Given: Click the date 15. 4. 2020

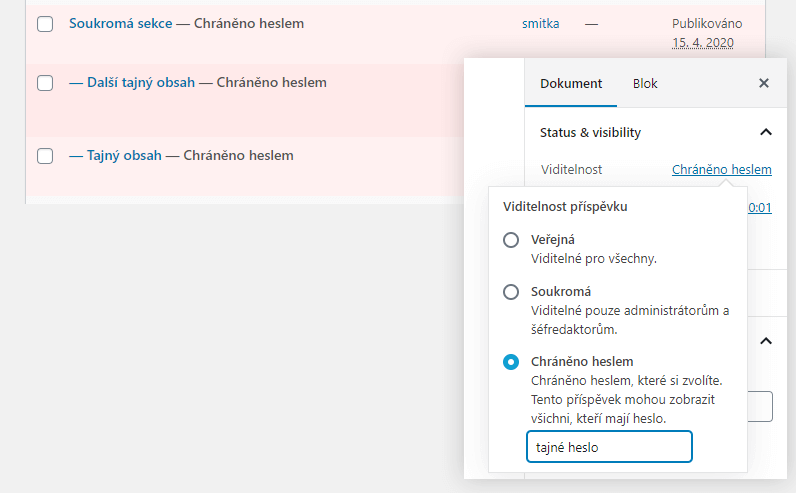Looking at the screenshot, I should tap(703, 43).
